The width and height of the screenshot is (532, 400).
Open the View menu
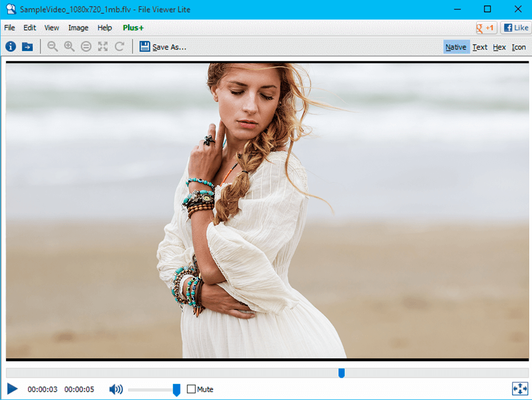coord(51,27)
